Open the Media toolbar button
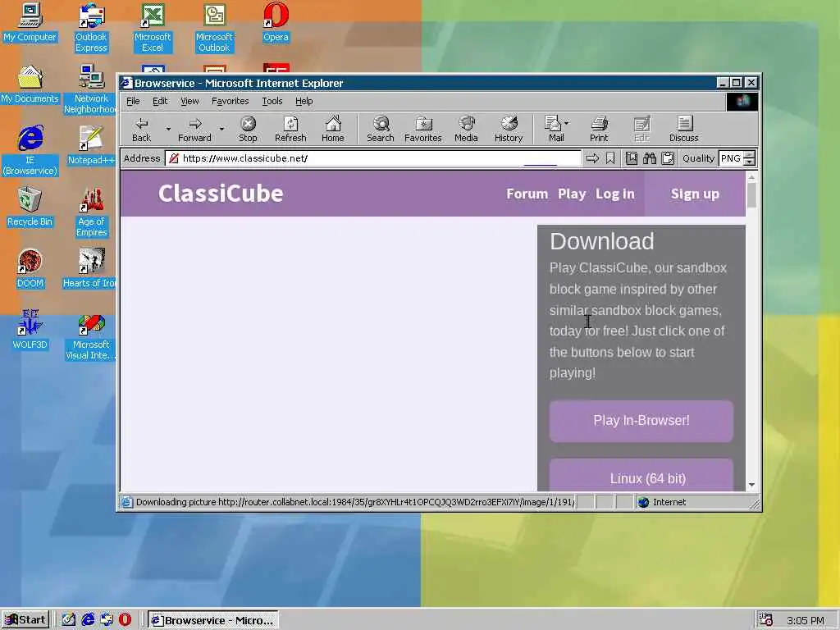 coord(466,129)
